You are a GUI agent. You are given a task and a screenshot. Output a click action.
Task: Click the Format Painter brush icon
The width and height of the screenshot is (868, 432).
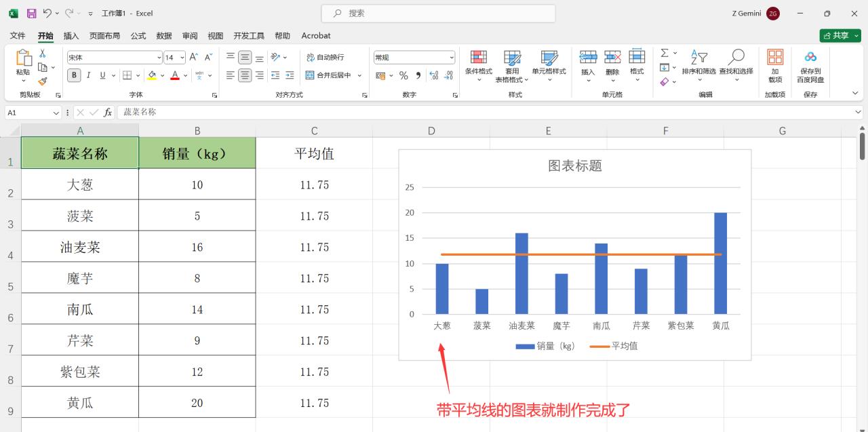point(42,81)
